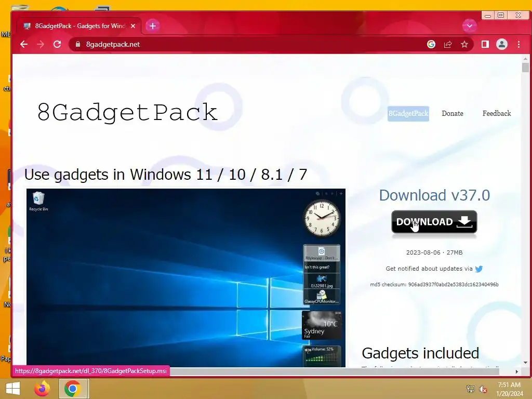Click the vertical scrollbar up arrow
The height and width of the screenshot is (399, 532).
click(x=525, y=59)
